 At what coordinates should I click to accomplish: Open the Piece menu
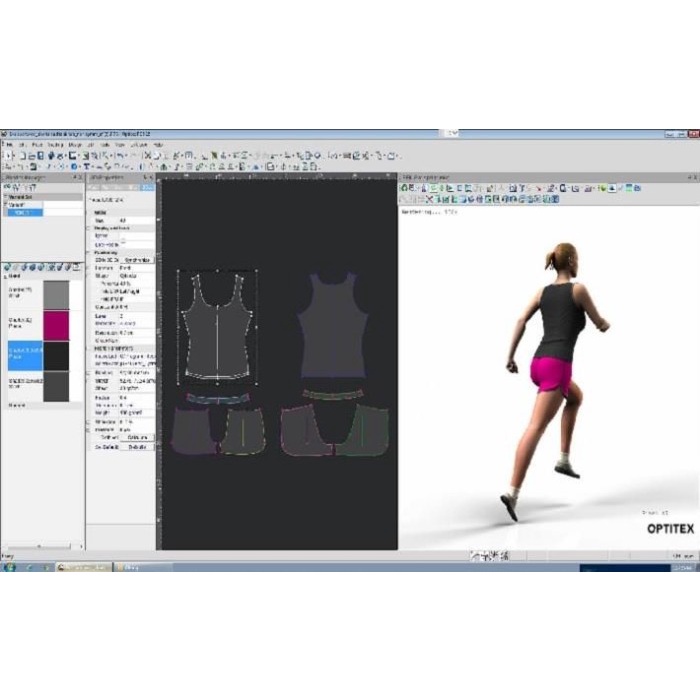[x=37, y=145]
